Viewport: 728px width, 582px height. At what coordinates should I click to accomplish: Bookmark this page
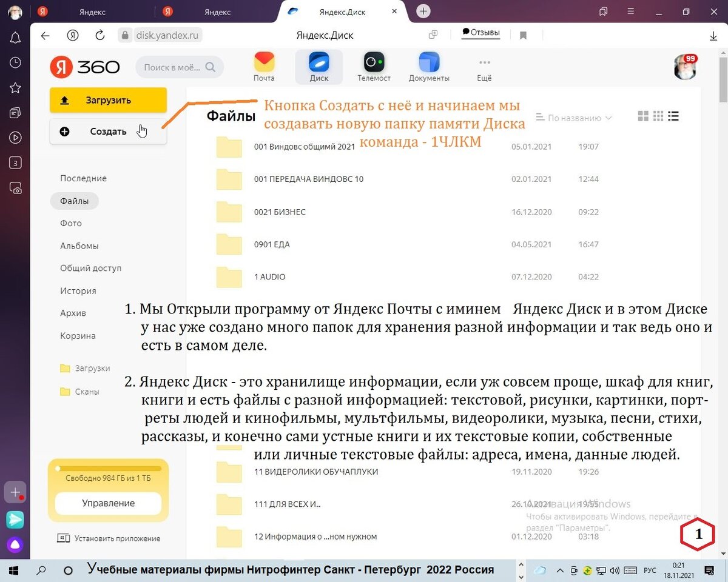(523, 36)
